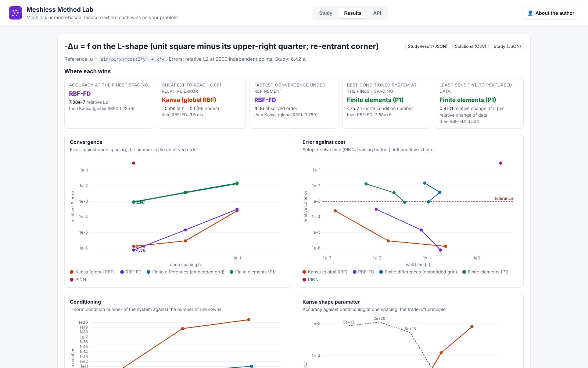Click the Kansa shape parameter chart title

point(331,302)
